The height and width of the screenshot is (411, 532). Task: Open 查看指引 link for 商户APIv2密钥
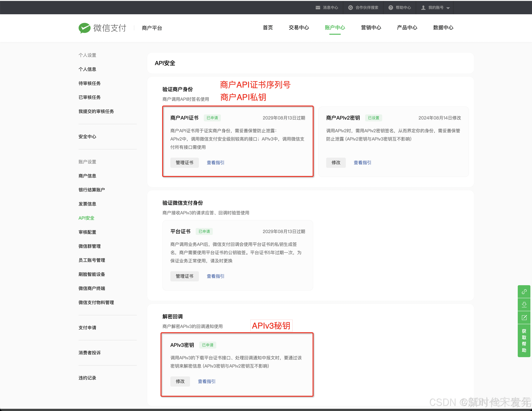click(x=362, y=163)
